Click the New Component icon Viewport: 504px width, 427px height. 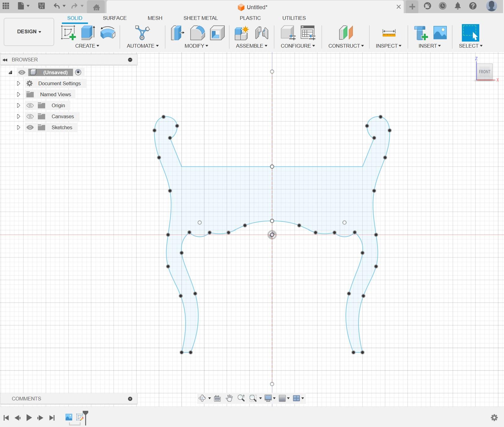tap(241, 33)
